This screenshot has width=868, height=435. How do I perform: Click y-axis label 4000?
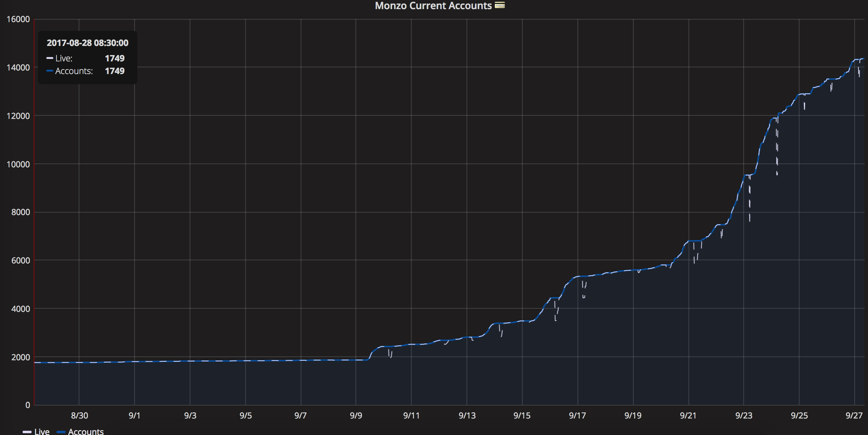[21, 309]
